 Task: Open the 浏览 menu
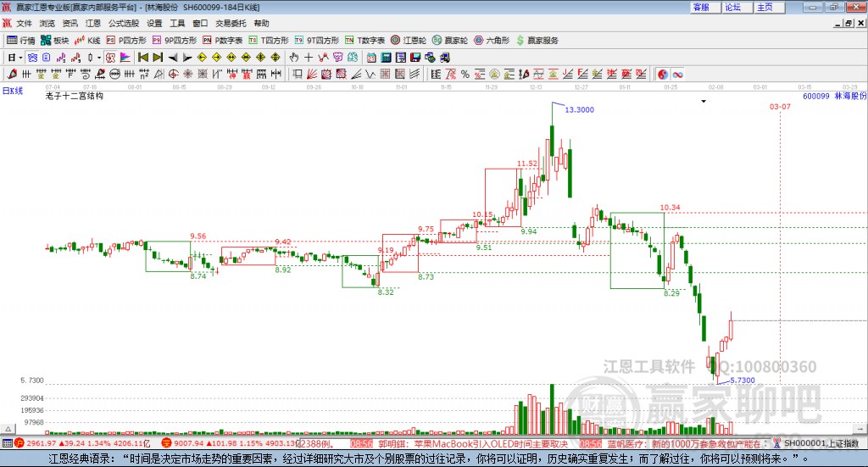click(47, 23)
